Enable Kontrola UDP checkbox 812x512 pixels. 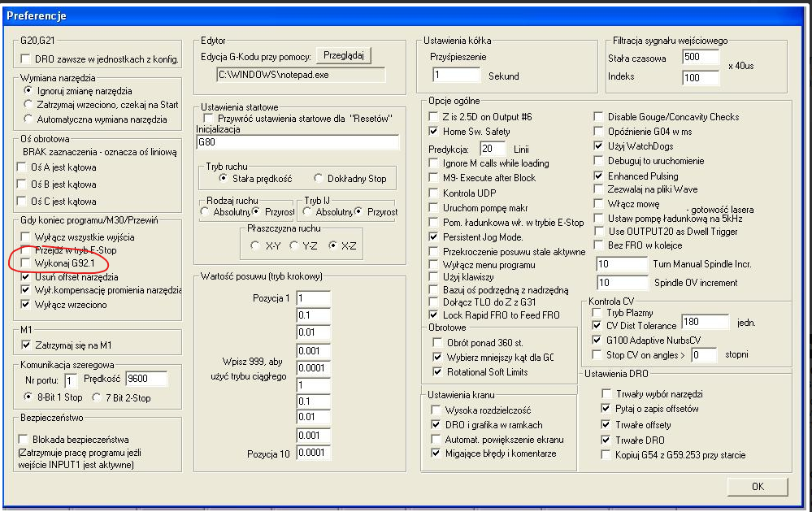(x=433, y=193)
